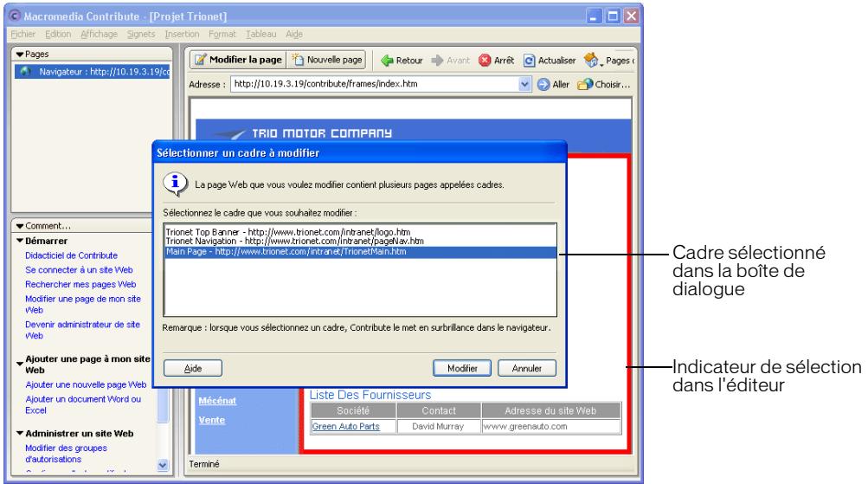This screenshot has width=868, height=484.
Task: Click the Aide button in dialog
Action: click(193, 368)
